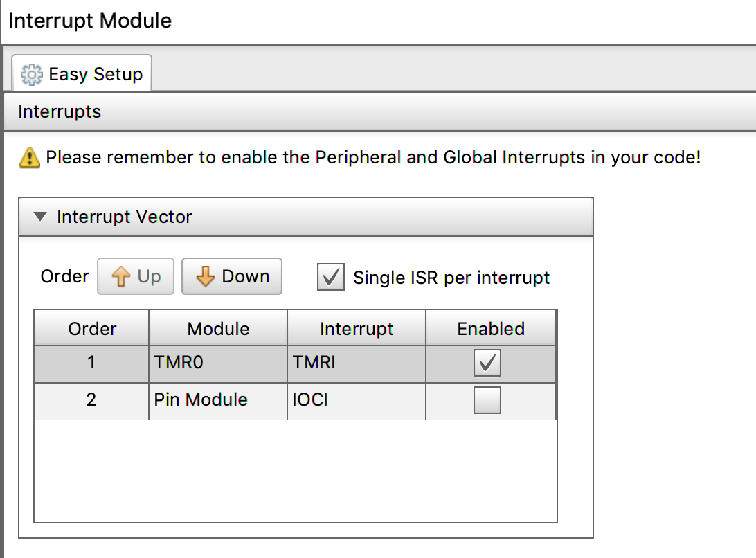Disable the TMR0 TMRI interrupt checkbox

click(487, 363)
